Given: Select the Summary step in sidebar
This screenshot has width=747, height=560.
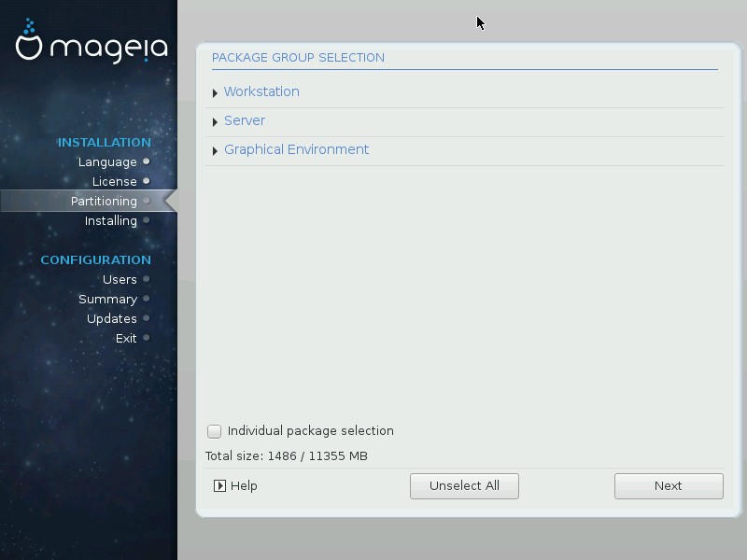Looking at the screenshot, I should coord(107,299).
